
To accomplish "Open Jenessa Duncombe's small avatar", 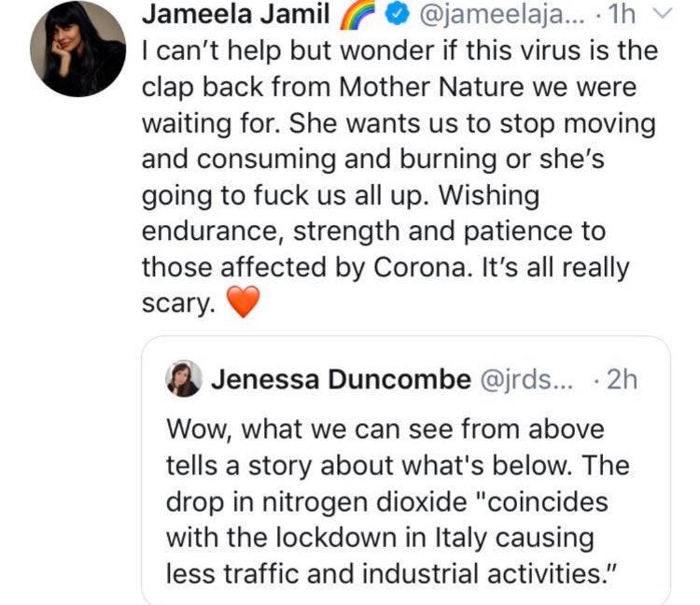I will pyautogui.click(x=183, y=379).
